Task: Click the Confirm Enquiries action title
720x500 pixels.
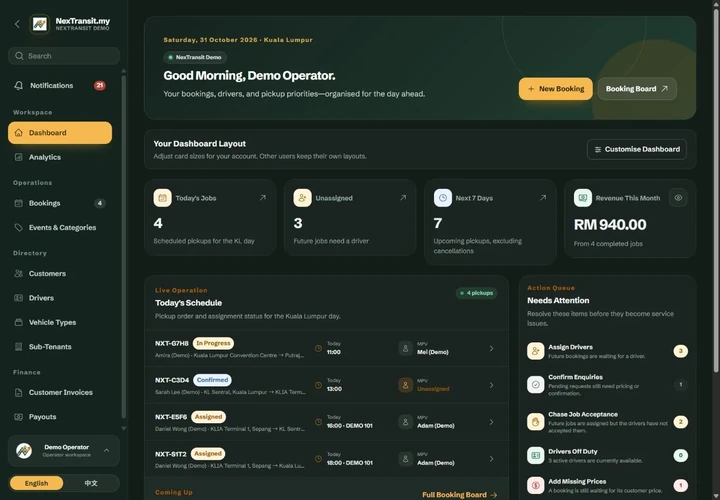Action: pyautogui.click(x=575, y=377)
